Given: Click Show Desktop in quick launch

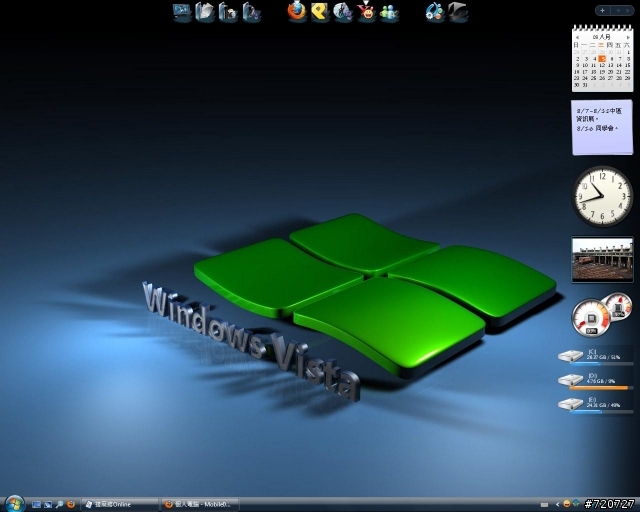Looking at the screenshot, I should pos(36,505).
